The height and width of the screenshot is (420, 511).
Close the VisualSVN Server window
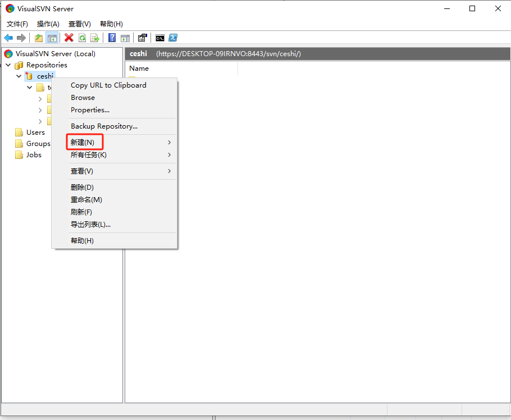coord(498,8)
